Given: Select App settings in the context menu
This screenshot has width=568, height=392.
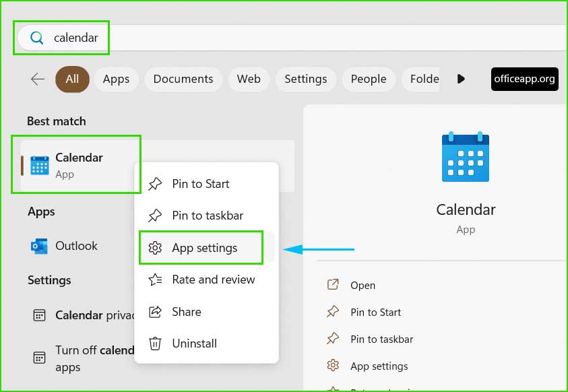Looking at the screenshot, I should (206, 248).
